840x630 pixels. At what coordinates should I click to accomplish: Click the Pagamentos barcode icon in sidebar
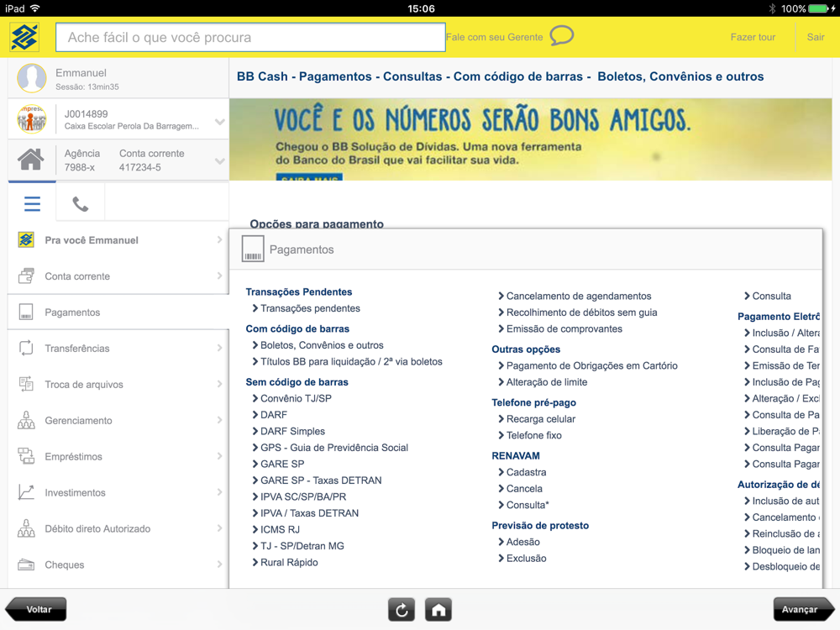point(26,312)
